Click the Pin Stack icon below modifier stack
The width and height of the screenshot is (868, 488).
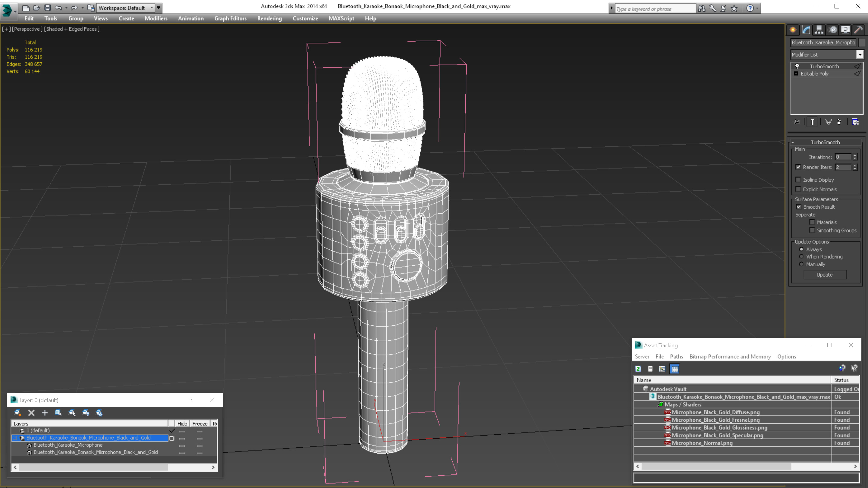[796, 122]
